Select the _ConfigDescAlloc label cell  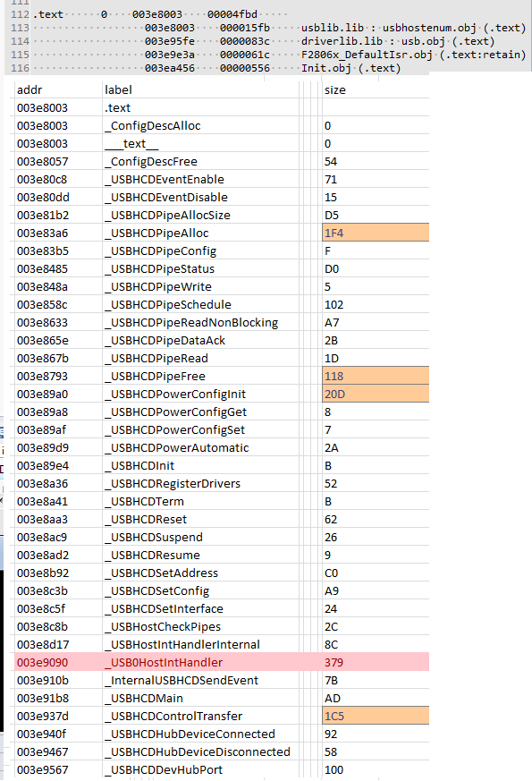(x=200, y=125)
